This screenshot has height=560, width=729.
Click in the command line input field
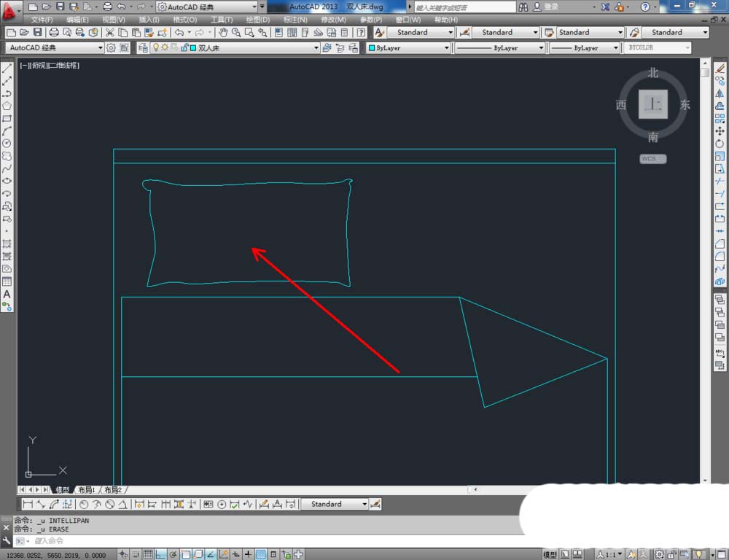pos(274,540)
